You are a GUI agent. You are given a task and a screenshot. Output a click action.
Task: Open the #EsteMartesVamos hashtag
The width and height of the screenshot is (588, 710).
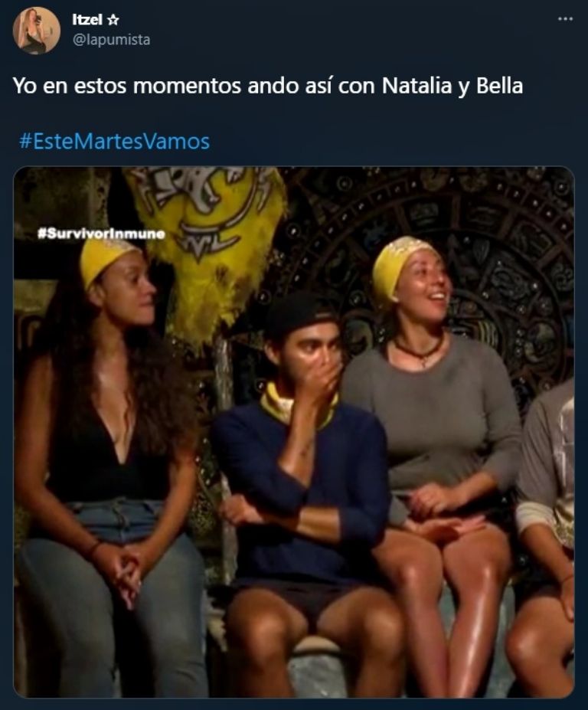coord(115,141)
